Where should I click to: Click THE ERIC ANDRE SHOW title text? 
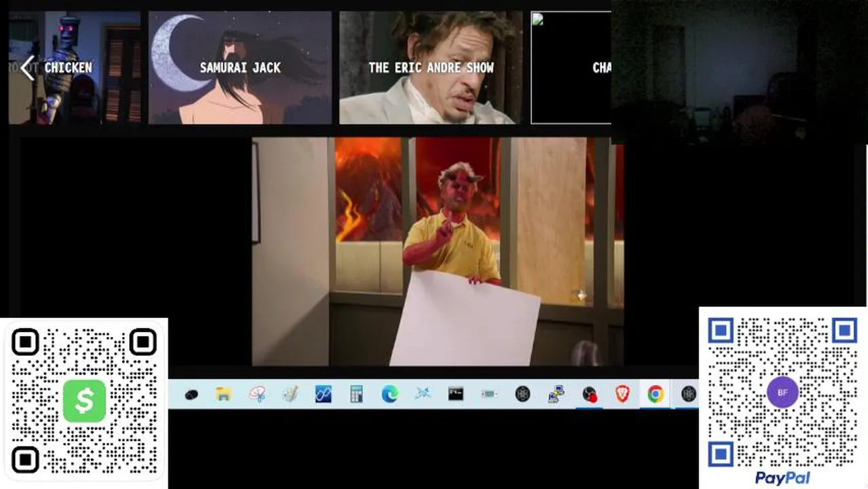click(x=431, y=68)
